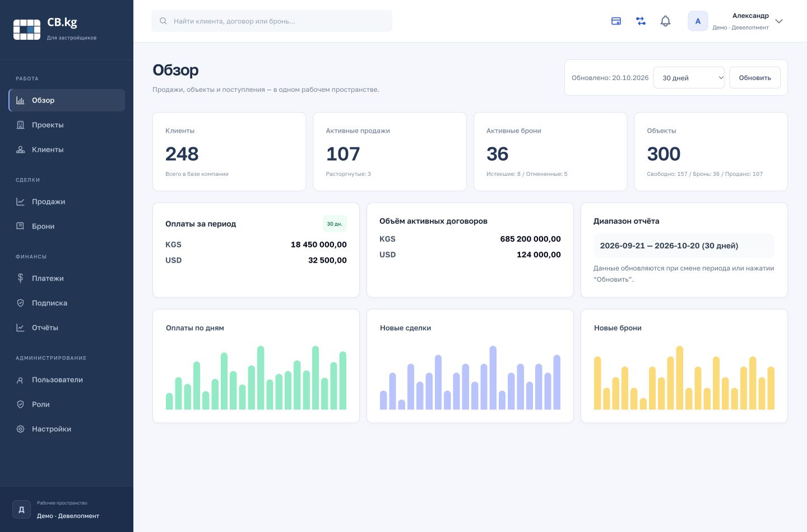Open the Брони section

point(67,226)
